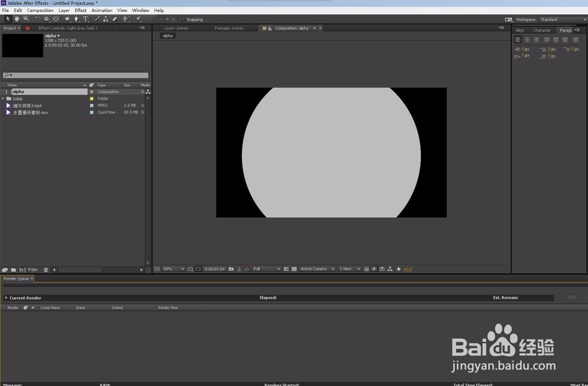
Task: Open the Layer menu
Action: (64, 11)
